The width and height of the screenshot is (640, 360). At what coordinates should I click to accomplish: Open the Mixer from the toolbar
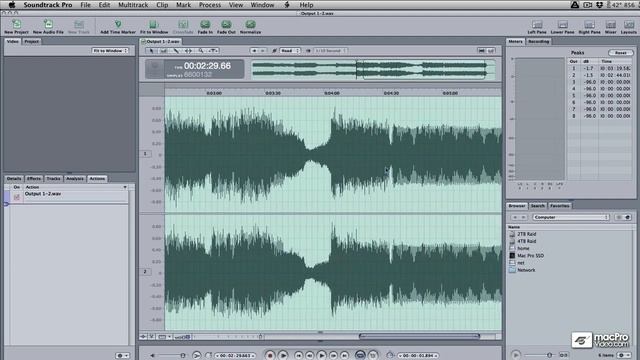pyautogui.click(x=611, y=24)
